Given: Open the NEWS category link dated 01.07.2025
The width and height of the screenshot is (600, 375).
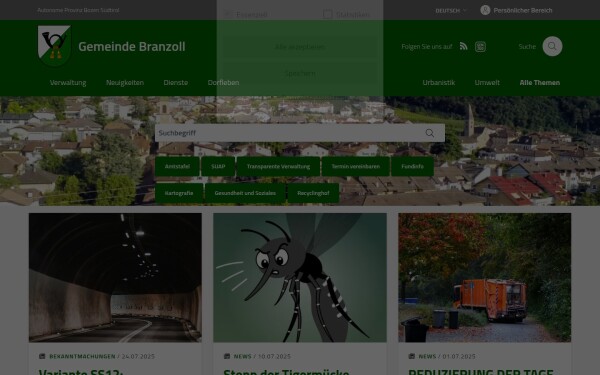Looking at the screenshot, I should [427, 356].
